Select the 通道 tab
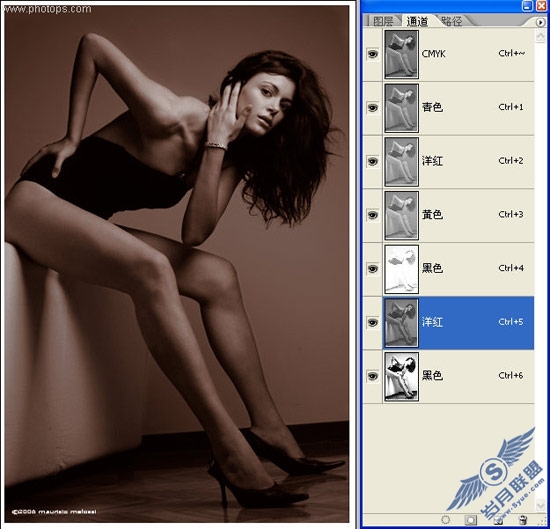Screen dimensions: 550x529 (417, 21)
